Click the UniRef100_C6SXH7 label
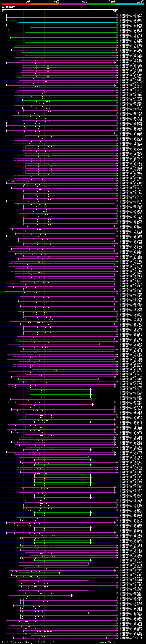The width and height of the screenshot is (146, 644). (x=131, y=597)
